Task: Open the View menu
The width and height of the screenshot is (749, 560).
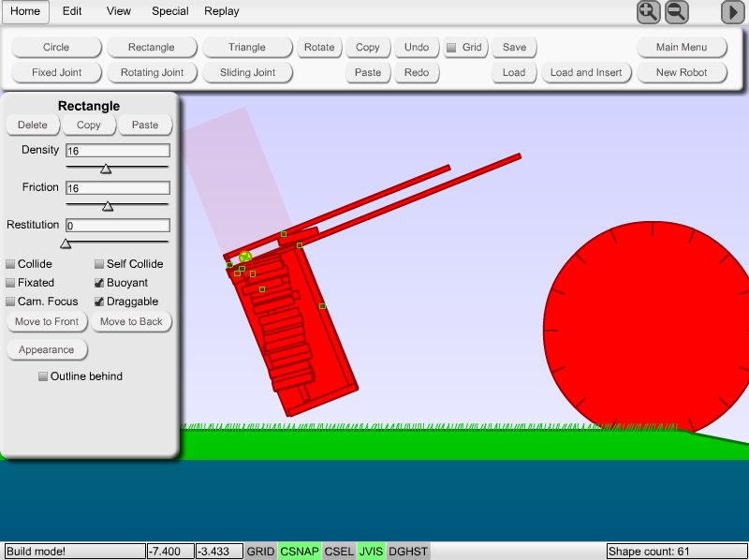Action: click(119, 11)
